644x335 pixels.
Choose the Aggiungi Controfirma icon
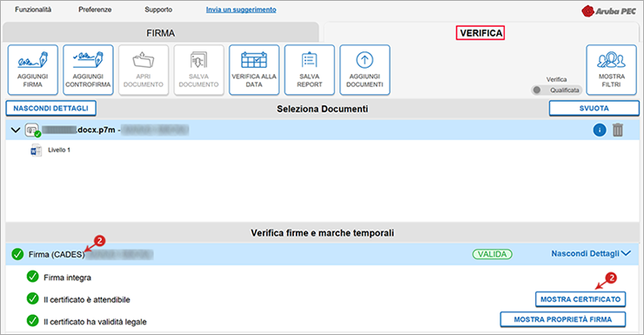pos(88,70)
